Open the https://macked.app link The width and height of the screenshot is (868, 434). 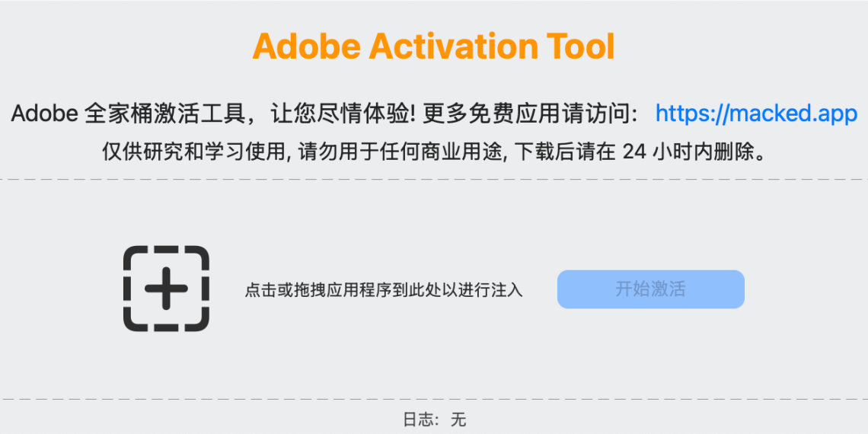point(756,114)
